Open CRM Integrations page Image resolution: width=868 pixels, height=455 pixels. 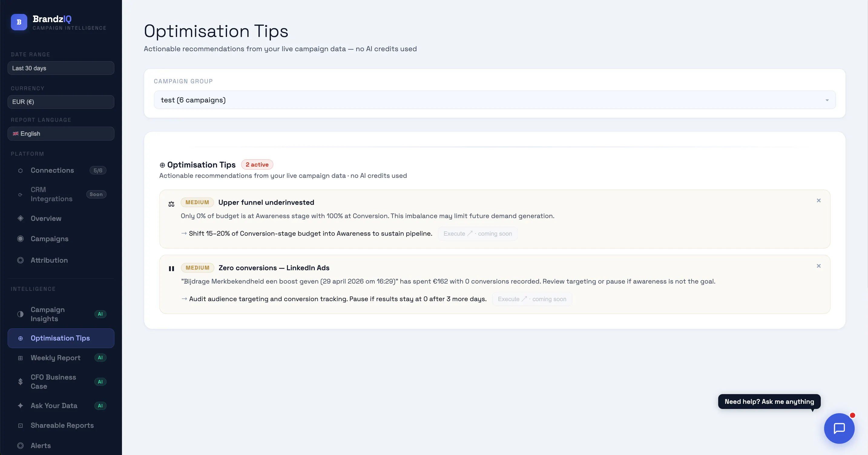pos(61,194)
